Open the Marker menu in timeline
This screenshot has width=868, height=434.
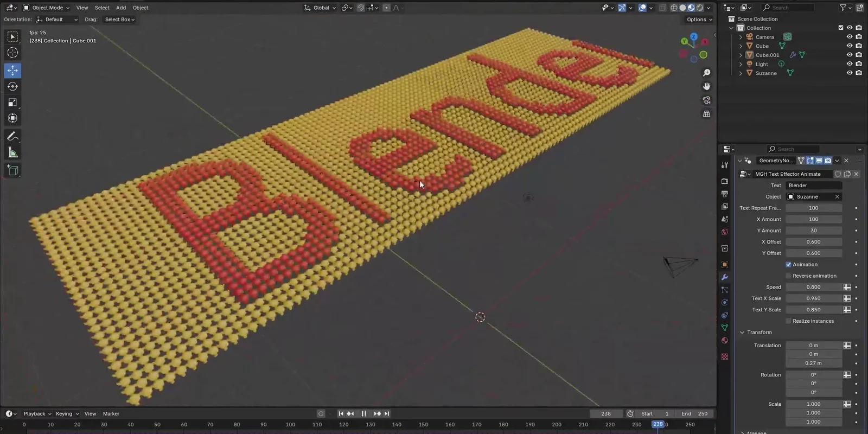click(x=111, y=413)
